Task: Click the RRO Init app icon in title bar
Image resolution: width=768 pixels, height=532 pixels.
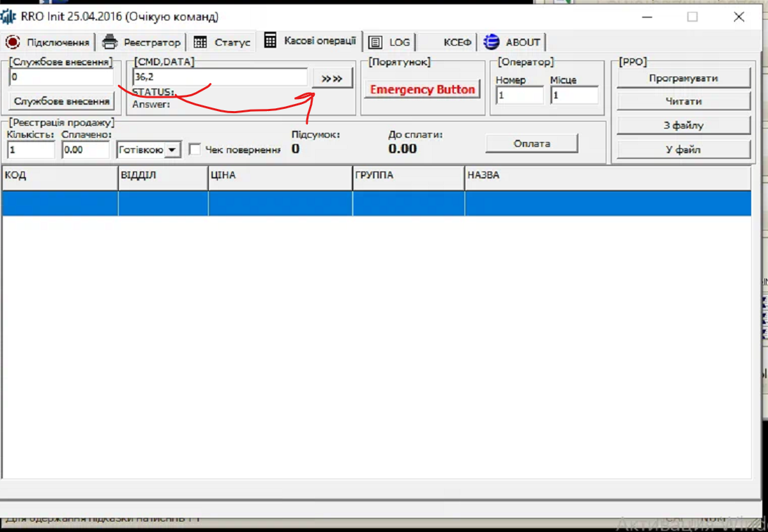Action: tap(8, 16)
